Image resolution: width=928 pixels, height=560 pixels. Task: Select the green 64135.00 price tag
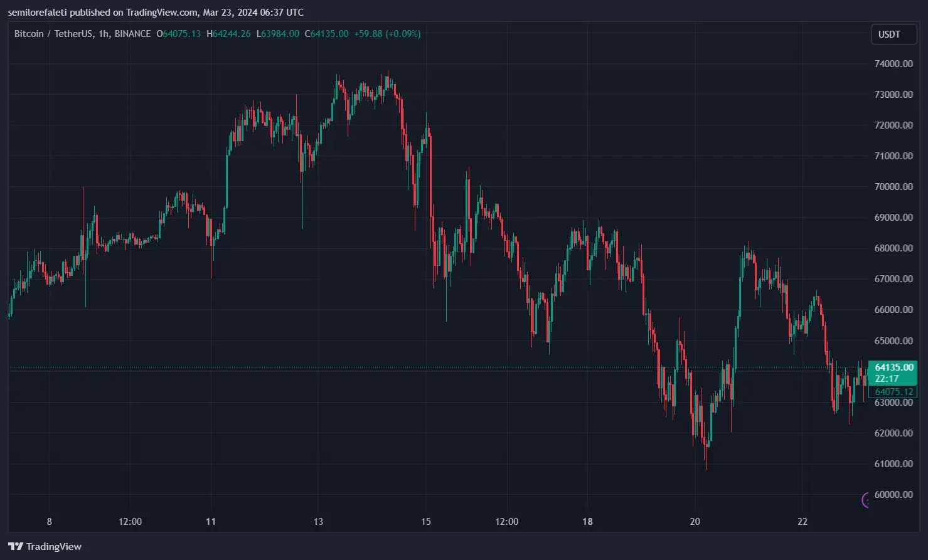(x=893, y=367)
